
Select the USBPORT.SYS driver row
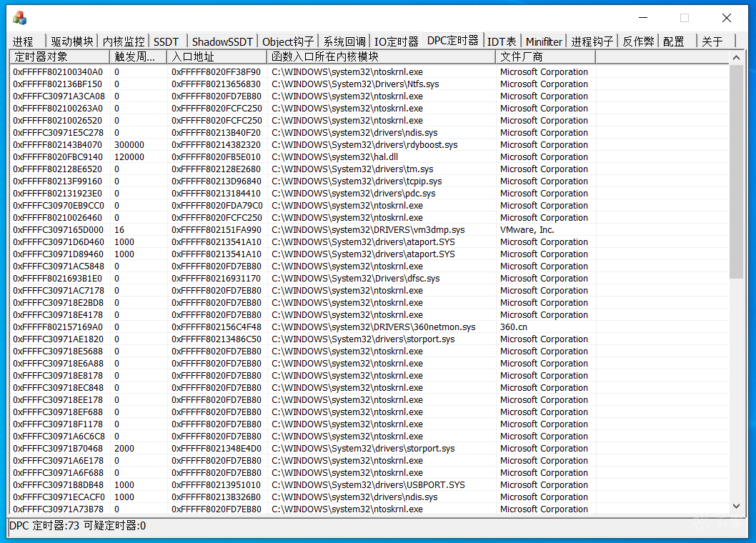click(x=369, y=484)
